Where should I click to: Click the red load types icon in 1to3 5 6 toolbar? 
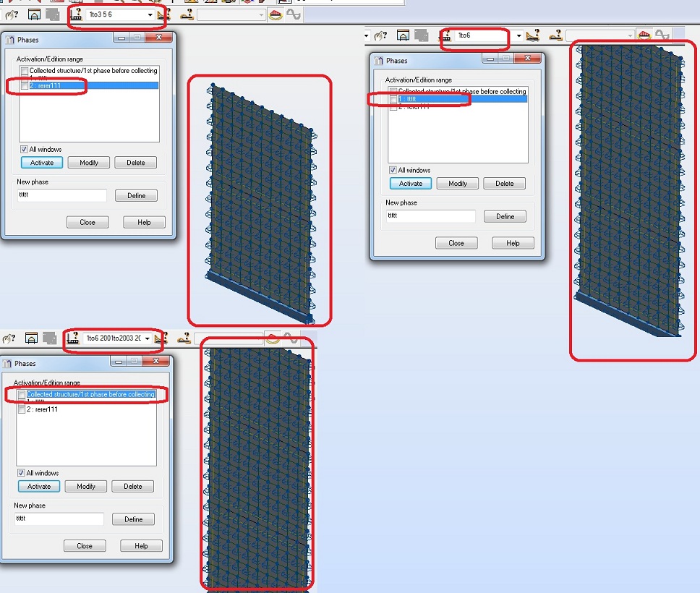(276, 15)
